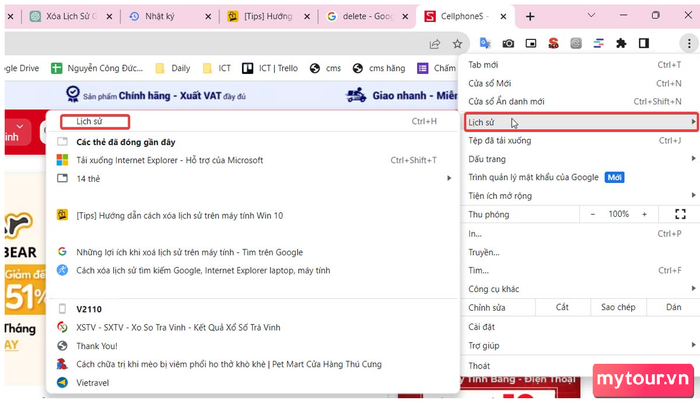The image size is (700, 405).
Task: Open the red SEO extension icon
Action: (x=554, y=43)
